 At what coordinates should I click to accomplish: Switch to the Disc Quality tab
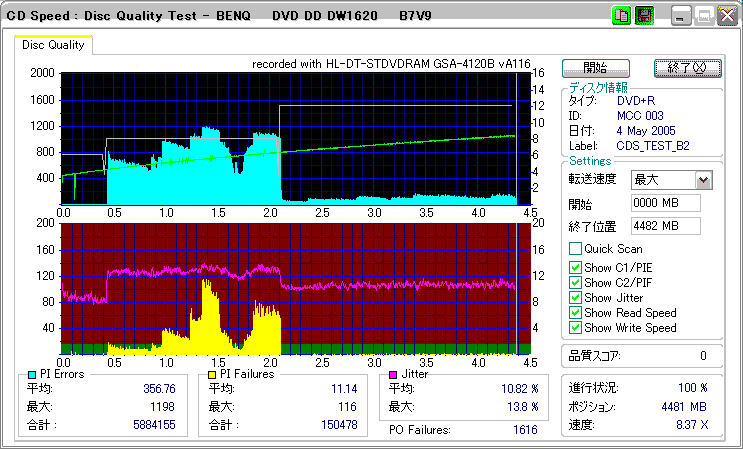pos(53,45)
